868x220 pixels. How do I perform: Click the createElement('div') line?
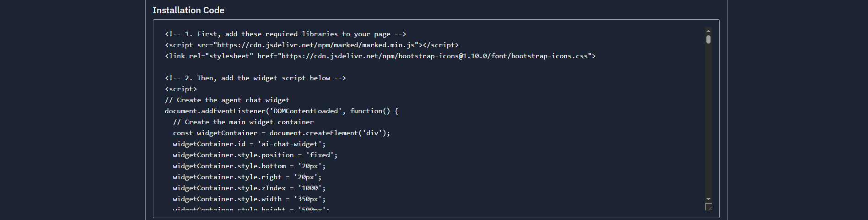(282, 133)
